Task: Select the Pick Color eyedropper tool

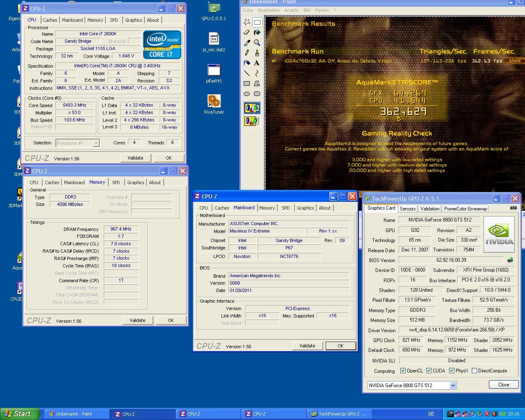Action: (247, 43)
